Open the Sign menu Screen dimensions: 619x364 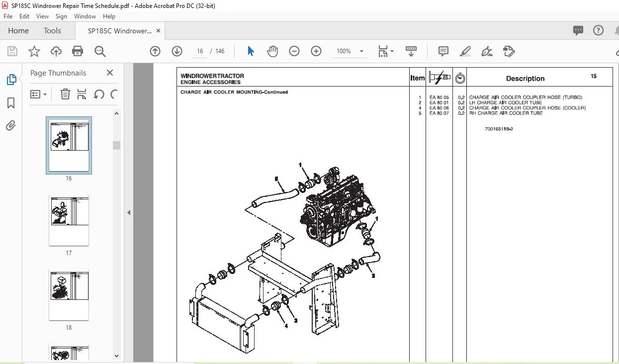pos(62,16)
